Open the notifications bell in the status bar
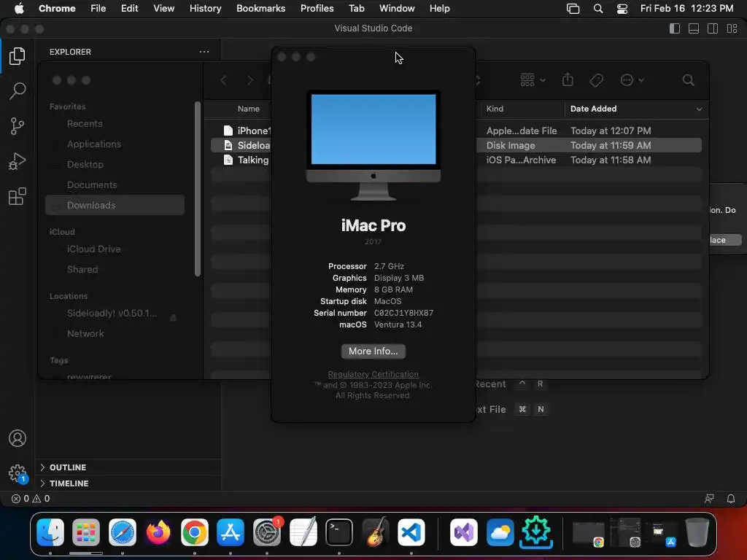The height and width of the screenshot is (560, 747). tap(731, 499)
